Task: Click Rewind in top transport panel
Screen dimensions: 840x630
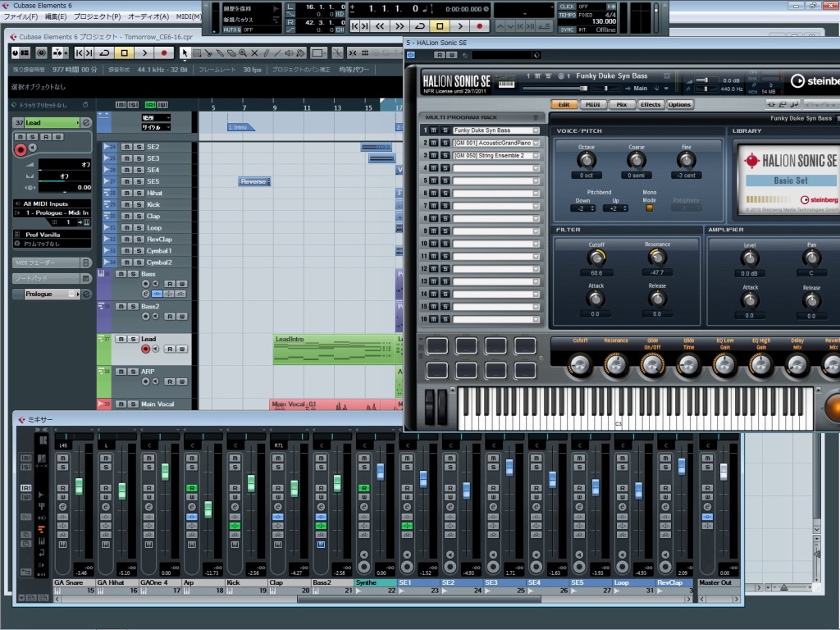Action: click(380, 25)
